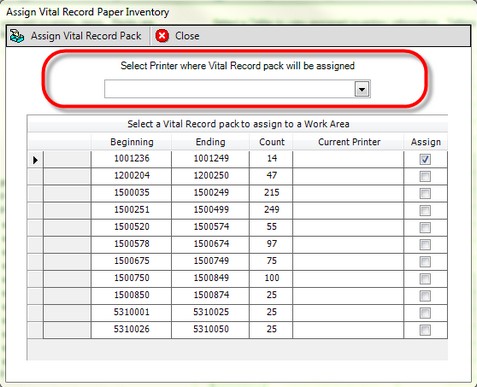Select Ending cell 1500849

pyautogui.click(x=211, y=278)
